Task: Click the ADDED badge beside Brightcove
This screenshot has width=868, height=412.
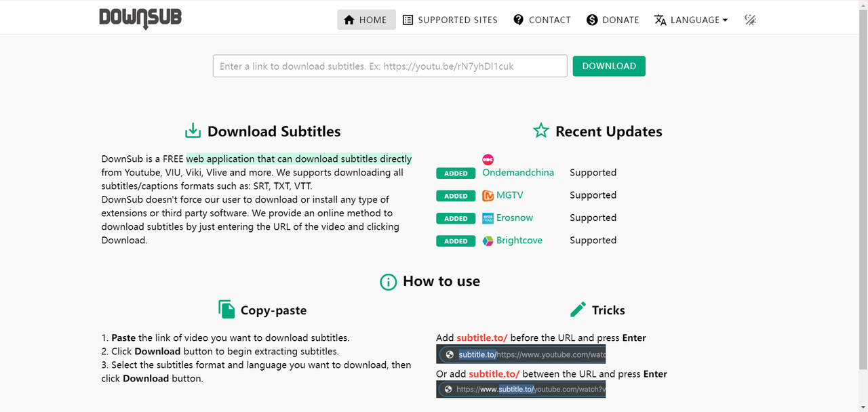Action: (x=456, y=241)
